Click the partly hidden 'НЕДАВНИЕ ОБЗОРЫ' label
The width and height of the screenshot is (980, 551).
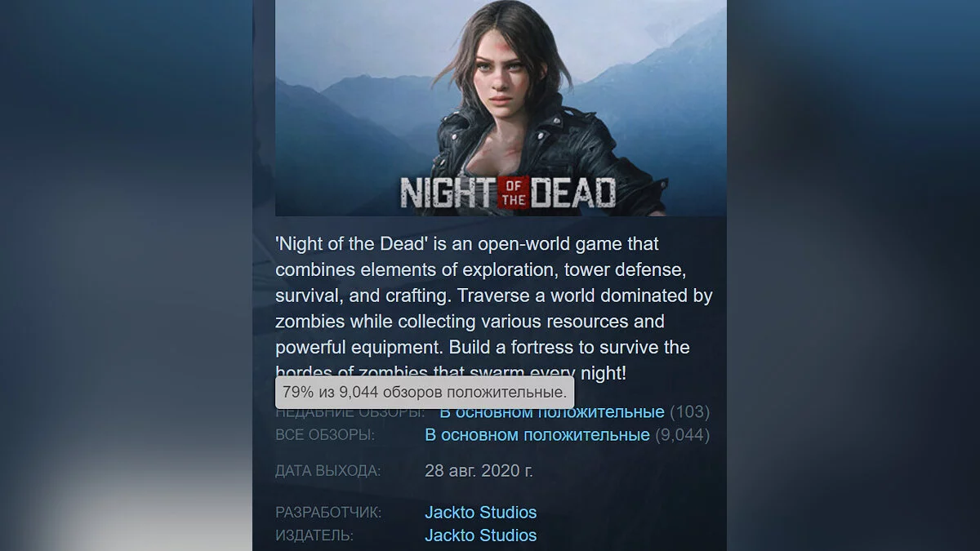350,413
